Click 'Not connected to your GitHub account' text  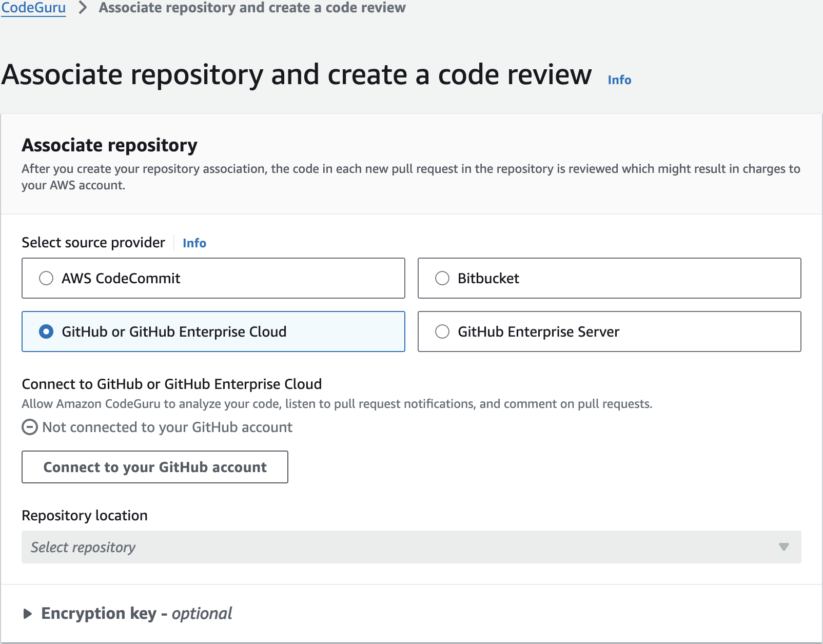pyautogui.click(x=167, y=427)
